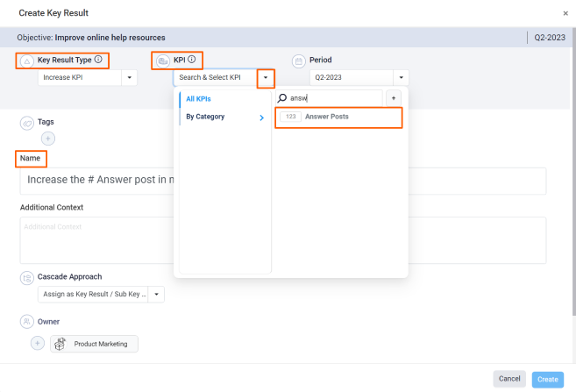This screenshot has height=392, width=576.
Task: Add another owner with plus icon
Action: 38,343
